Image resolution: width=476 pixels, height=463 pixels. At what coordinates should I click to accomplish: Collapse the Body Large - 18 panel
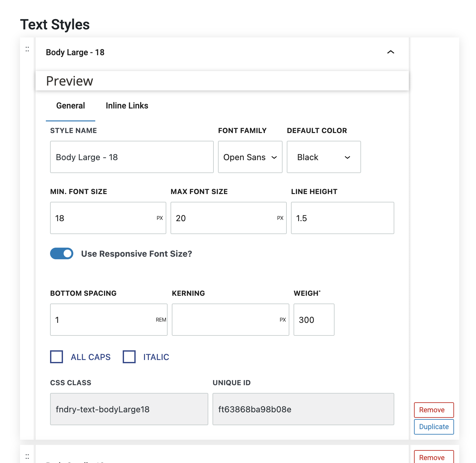coord(390,52)
